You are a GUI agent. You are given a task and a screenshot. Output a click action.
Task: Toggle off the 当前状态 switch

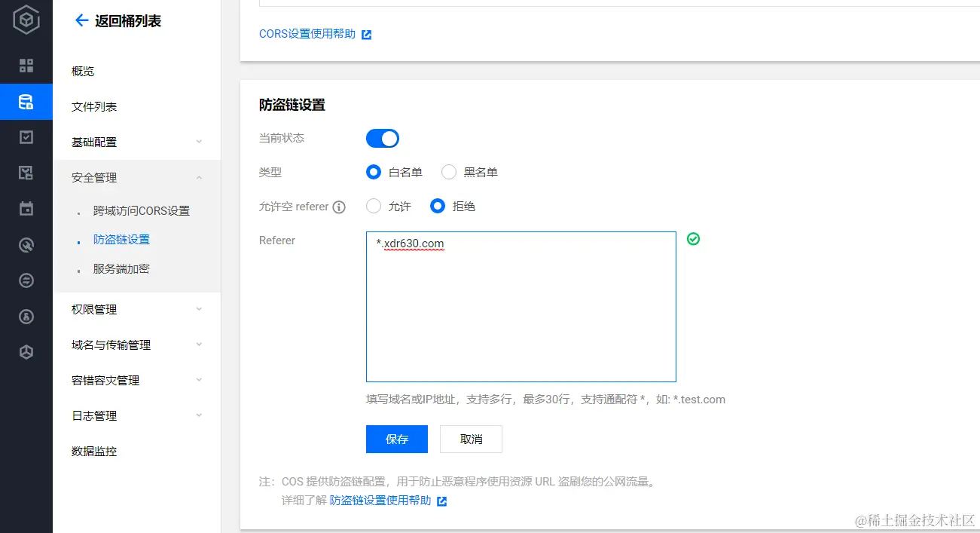pos(383,138)
